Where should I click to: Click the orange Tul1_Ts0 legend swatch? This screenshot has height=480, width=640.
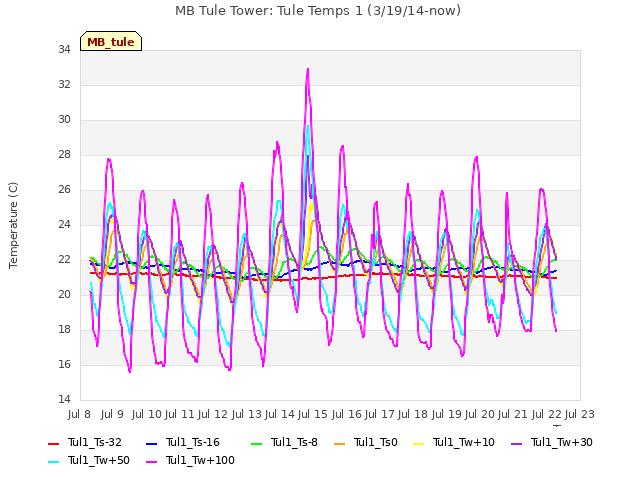[x=339, y=443]
